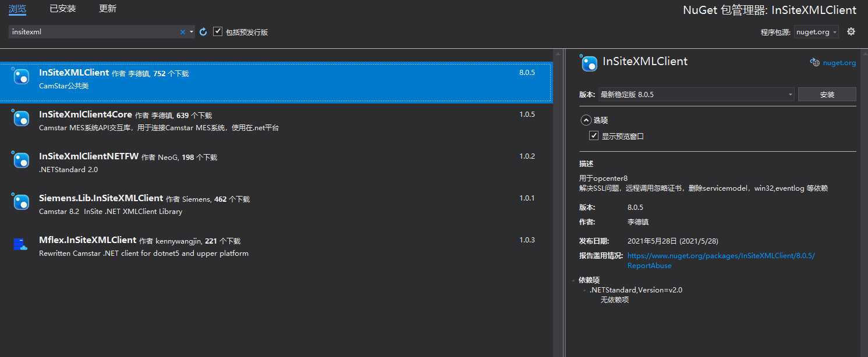This screenshot has width=868, height=357.
Task: Click the package icon in the details pane header
Action: pyautogui.click(x=589, y=63)
